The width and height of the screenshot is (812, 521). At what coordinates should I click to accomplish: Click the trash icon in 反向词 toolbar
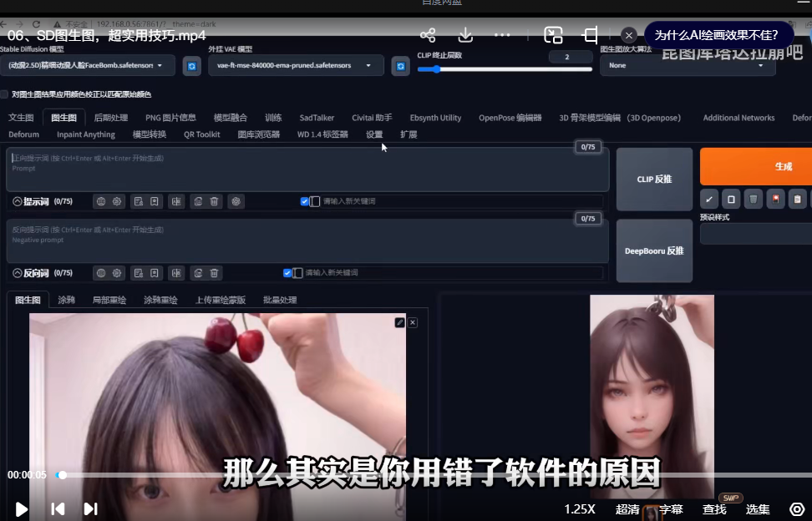(214, 273)
